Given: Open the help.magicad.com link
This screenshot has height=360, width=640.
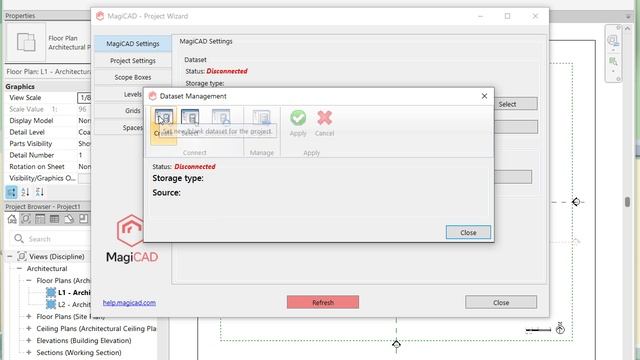Looking at the screenshot, I should (129, 302).
